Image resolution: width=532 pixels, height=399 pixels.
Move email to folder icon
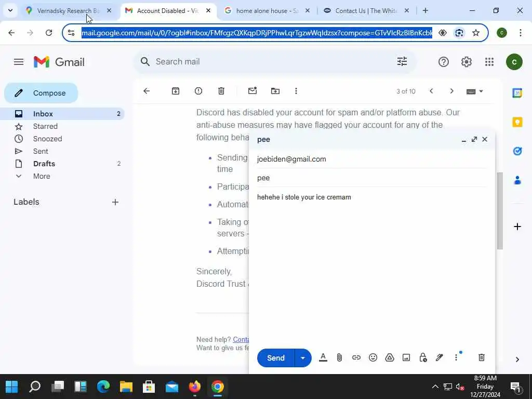275,91
